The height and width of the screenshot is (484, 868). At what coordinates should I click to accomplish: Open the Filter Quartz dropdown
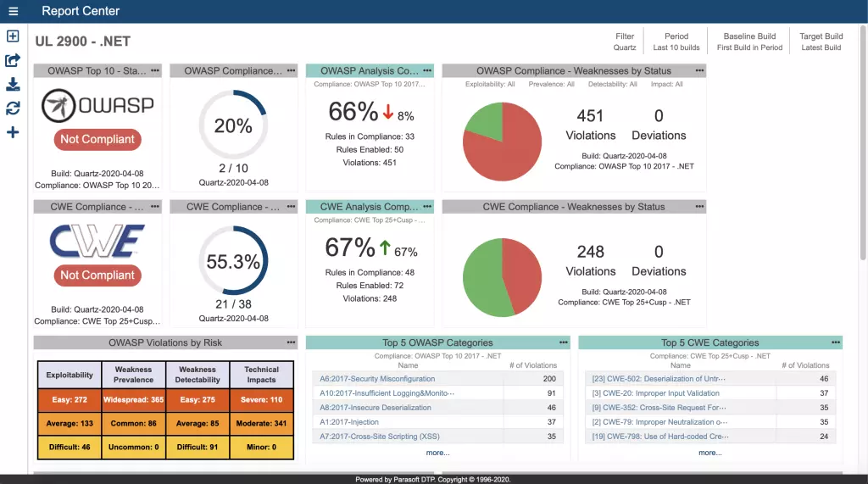[x=625, y=42]
